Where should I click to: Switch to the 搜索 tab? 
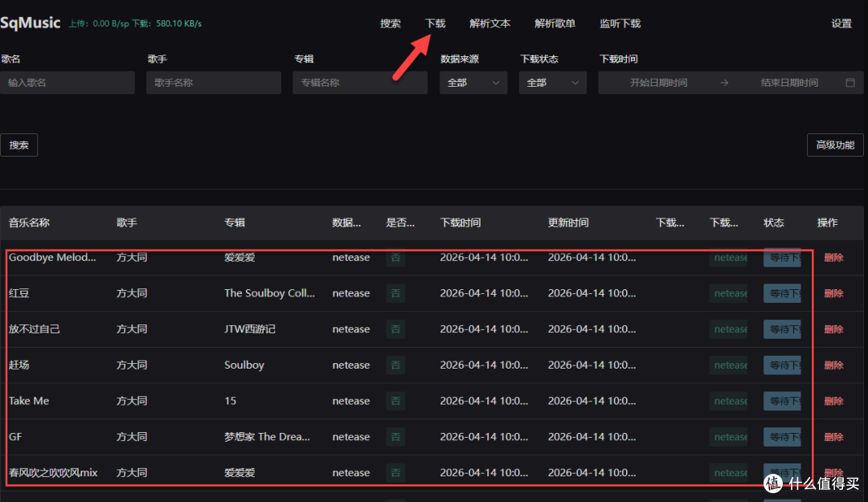[391, 24]
